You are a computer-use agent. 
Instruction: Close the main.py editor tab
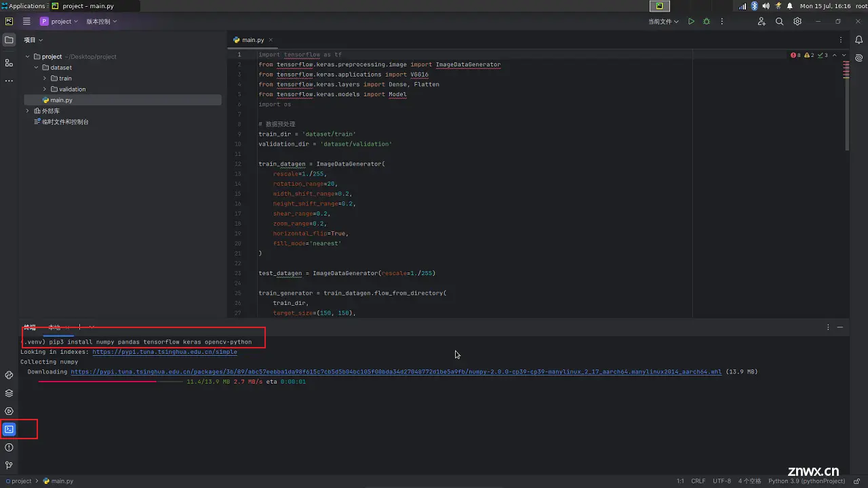(271, 40)
